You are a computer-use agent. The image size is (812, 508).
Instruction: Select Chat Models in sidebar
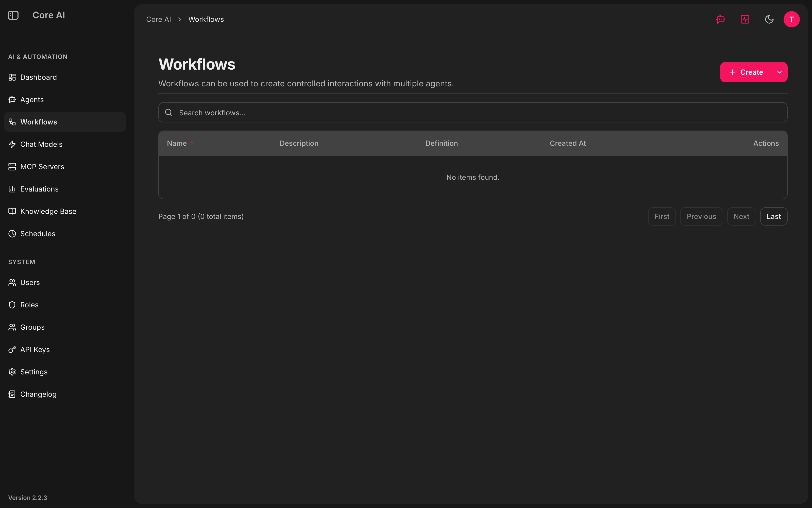[65, 145]
